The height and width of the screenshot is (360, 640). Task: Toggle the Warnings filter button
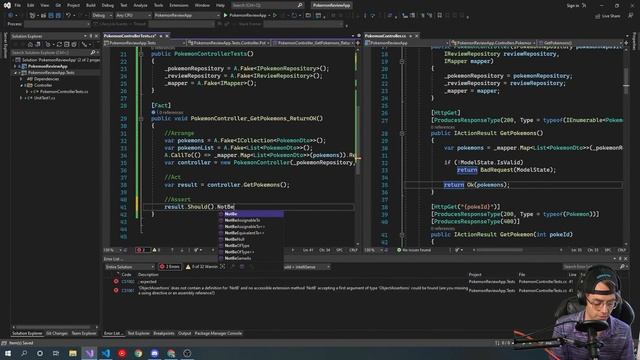coord(202,267)
